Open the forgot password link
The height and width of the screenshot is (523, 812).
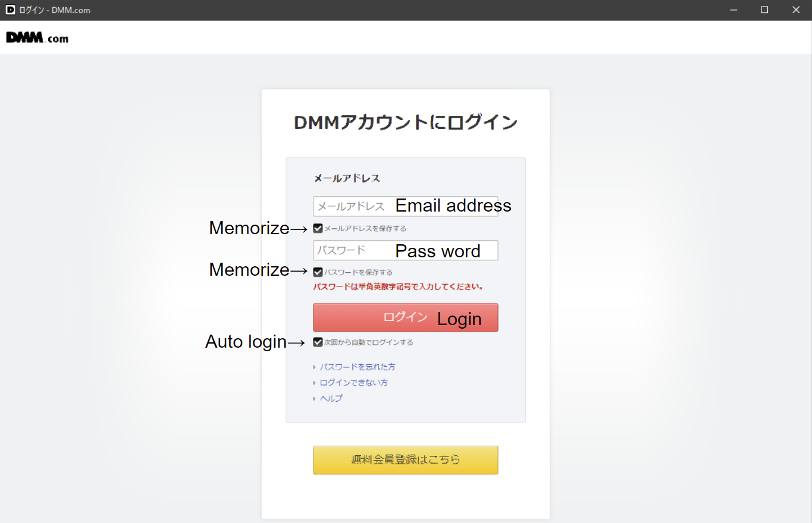tap(356, 367)
